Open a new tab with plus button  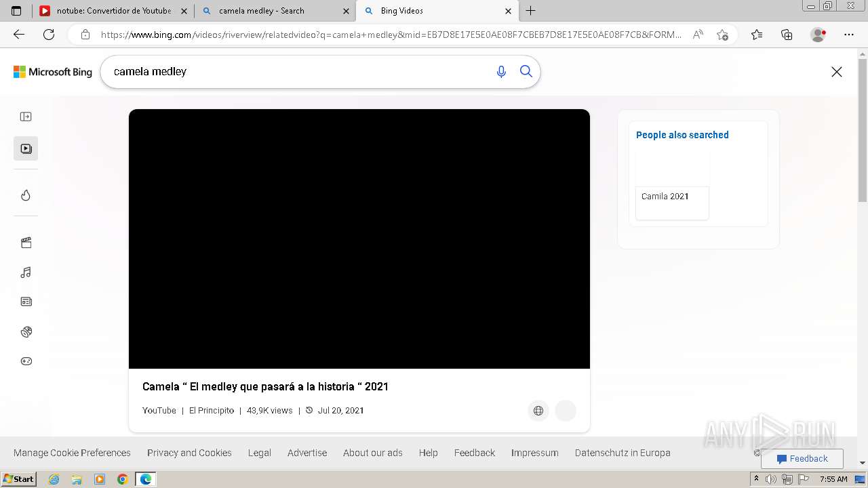click(x=531, y=11)
